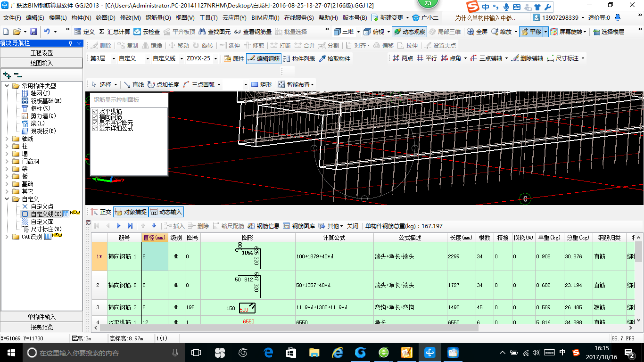
Task: Select the 直线 line drawing tool
Action: (133, 84)
